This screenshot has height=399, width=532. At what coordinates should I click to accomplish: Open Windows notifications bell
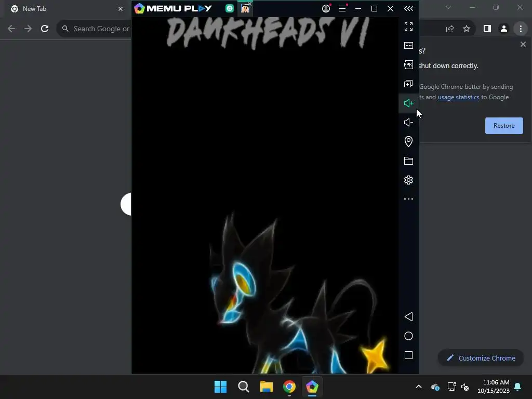(x=518, y=387)
